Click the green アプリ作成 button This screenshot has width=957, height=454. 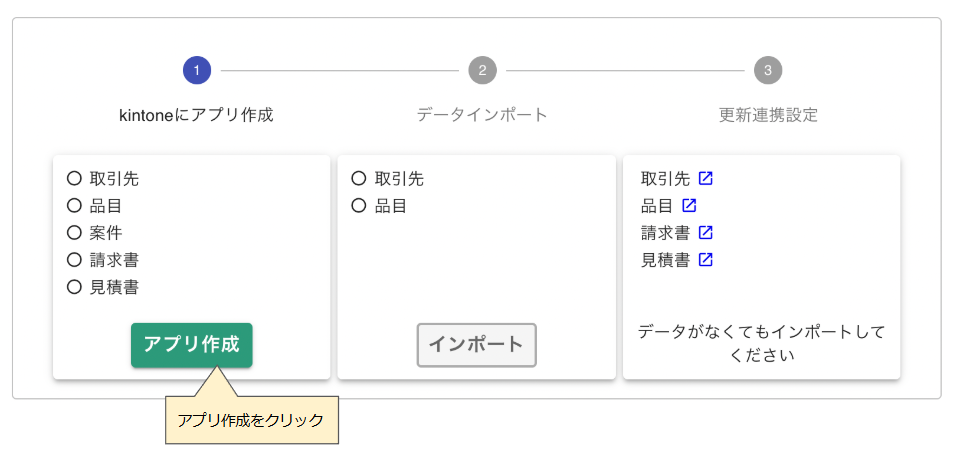(192, 345)
